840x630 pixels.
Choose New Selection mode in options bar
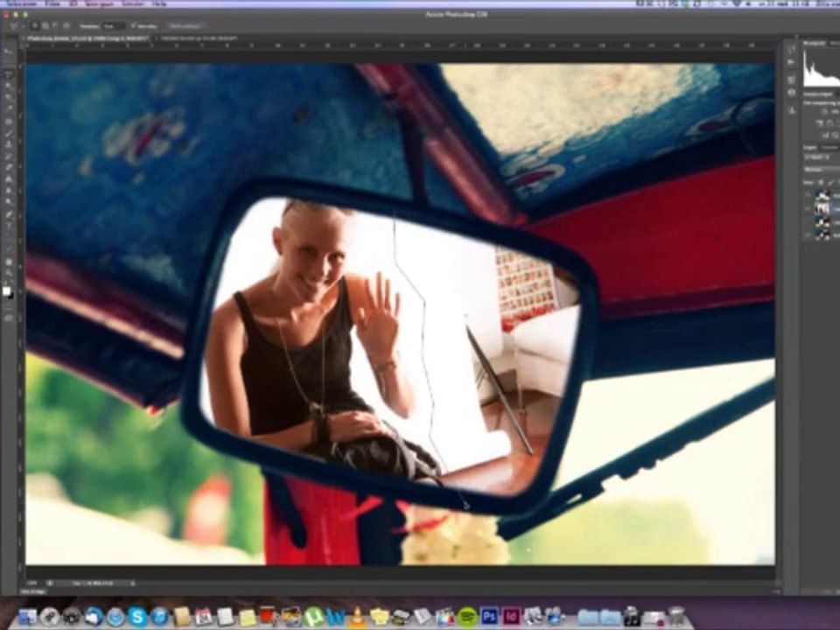coord(35,25)
